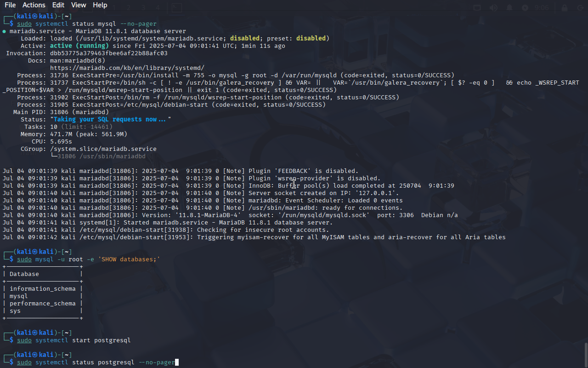The width and height of the screenshot is (588, 368).
Task: Click the 'Database' table header
Action: [x=24, y=274]
